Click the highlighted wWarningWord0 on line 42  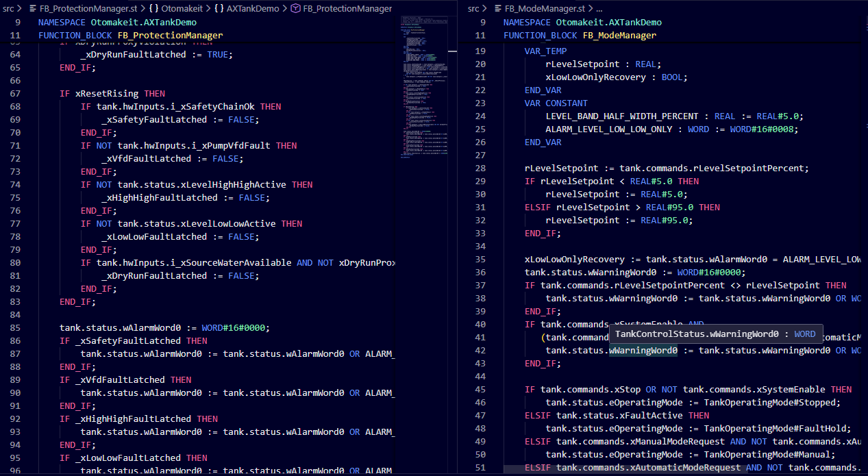click(x=643, y=350)
